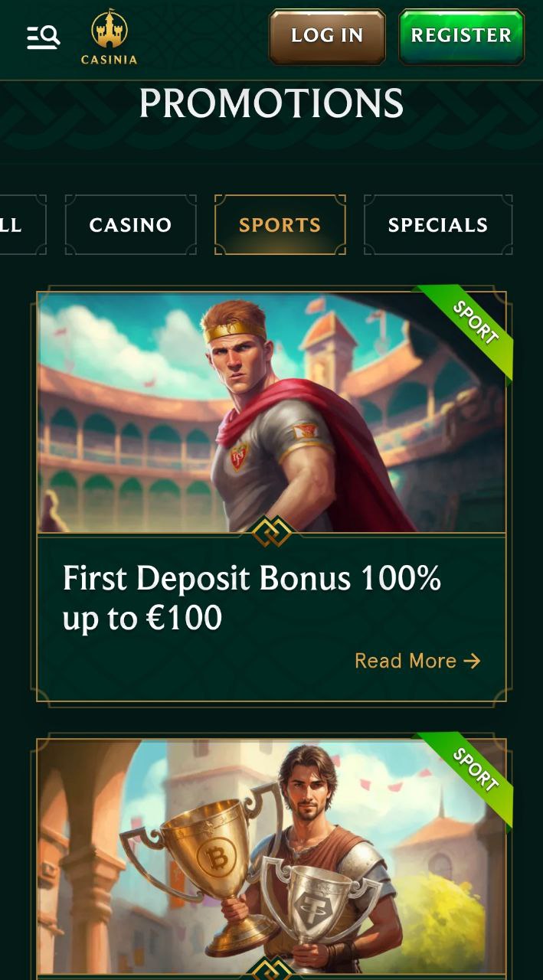Screen dimensions: 543x980
Task: Click the LOG IN button
Action: [x=327, y=36]
